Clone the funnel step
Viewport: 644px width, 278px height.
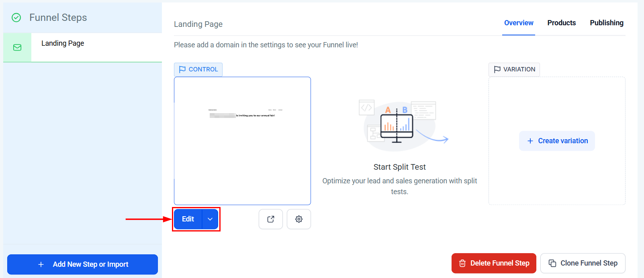point(589,263)
